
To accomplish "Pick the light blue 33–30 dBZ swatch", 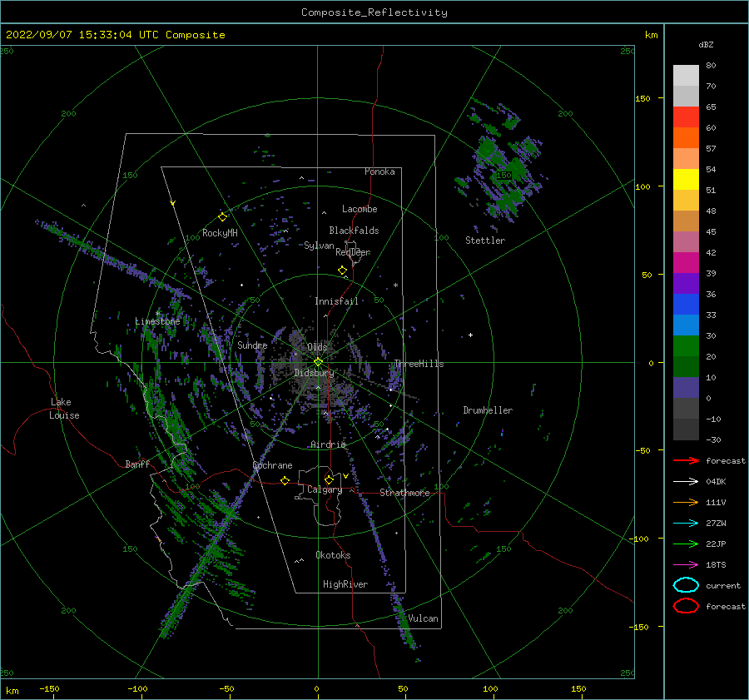I will point(686,325).
